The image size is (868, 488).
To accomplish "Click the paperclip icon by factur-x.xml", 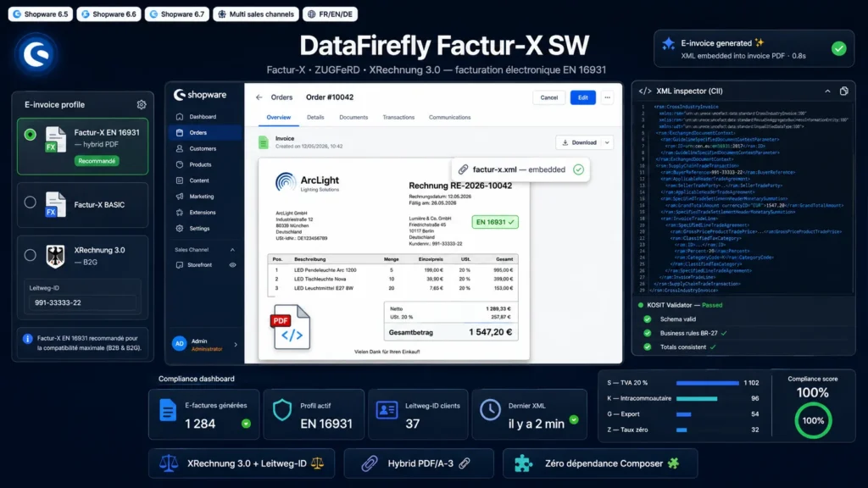I will [464, 169].
